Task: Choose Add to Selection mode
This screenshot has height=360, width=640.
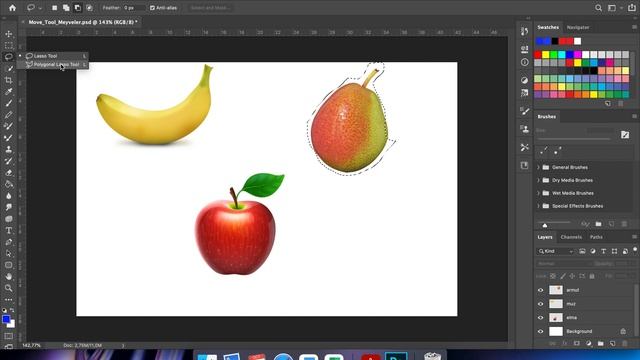Action: tap(66, 8)
